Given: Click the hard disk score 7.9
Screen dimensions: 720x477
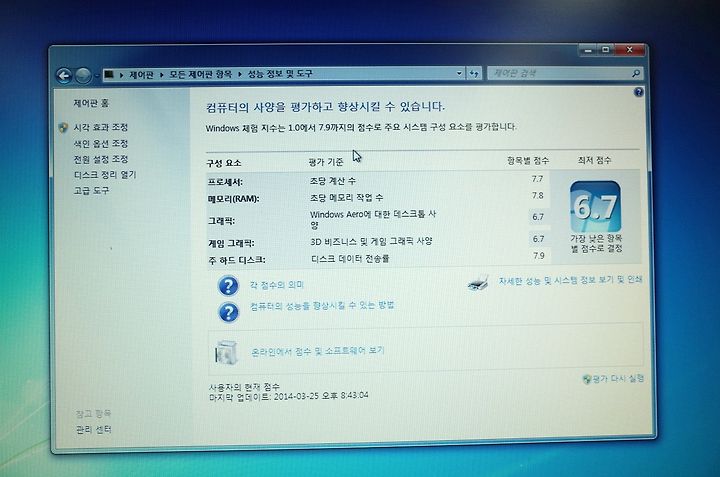Looking at the screenshot, I should coord(539,256).
